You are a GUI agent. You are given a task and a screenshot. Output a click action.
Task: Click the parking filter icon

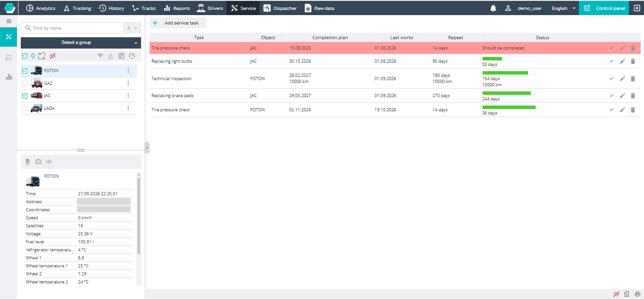click(121, 56)
